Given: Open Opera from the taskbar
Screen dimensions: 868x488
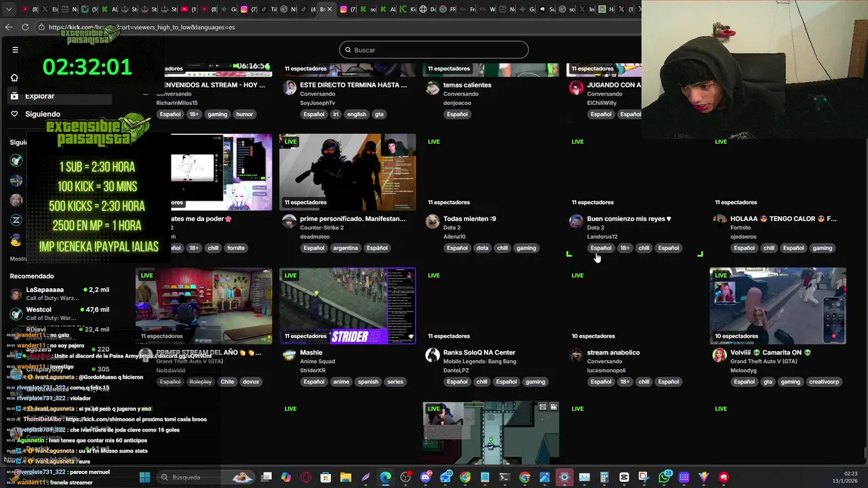Looking at the screenshot, I should [x=306, y=477].
